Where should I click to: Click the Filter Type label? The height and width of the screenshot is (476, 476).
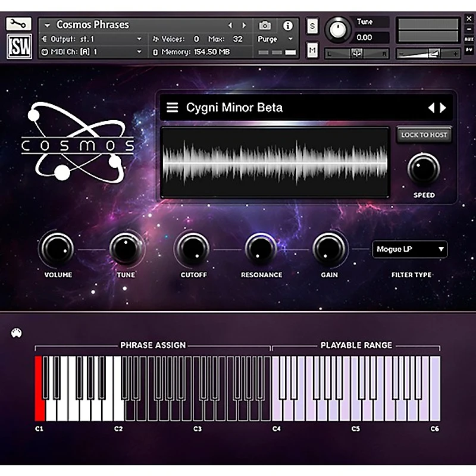tap(411, 275)
